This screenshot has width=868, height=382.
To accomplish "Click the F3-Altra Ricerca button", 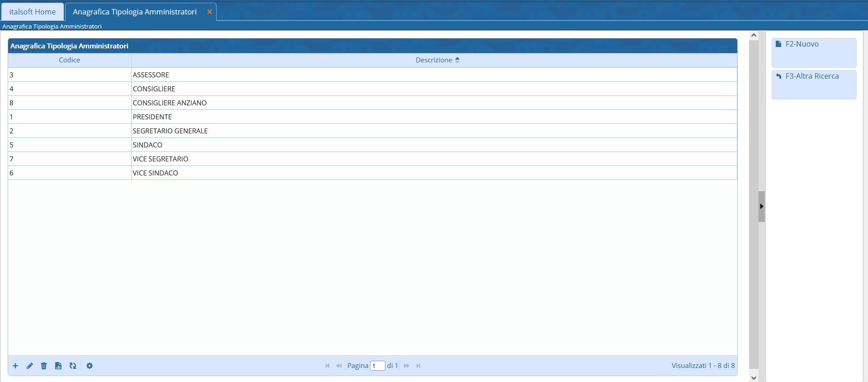I will [813, 84].
